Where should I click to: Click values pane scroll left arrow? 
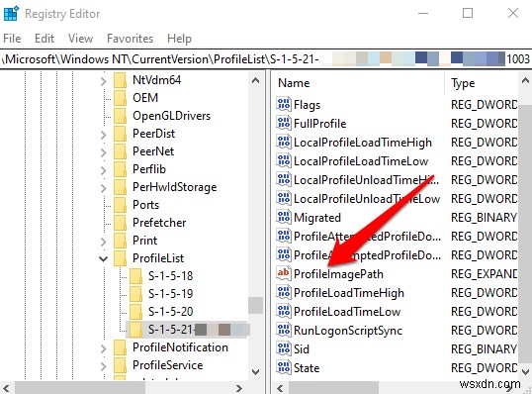280,388
